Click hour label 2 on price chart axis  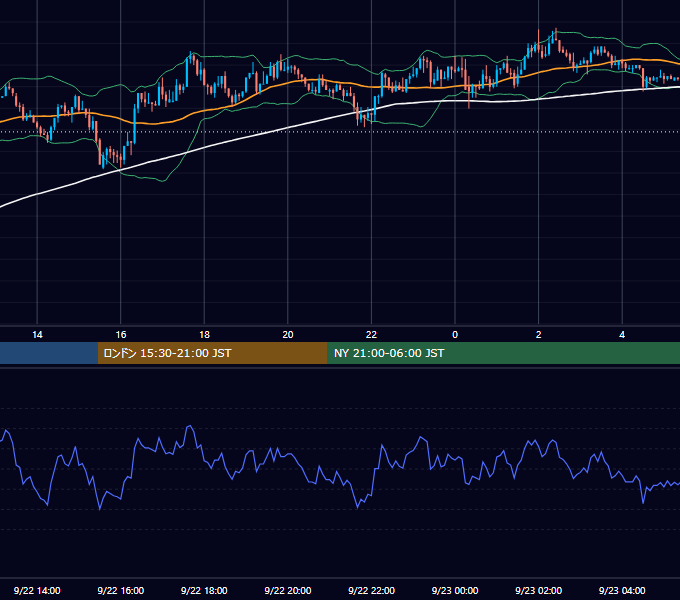point(539,335)
